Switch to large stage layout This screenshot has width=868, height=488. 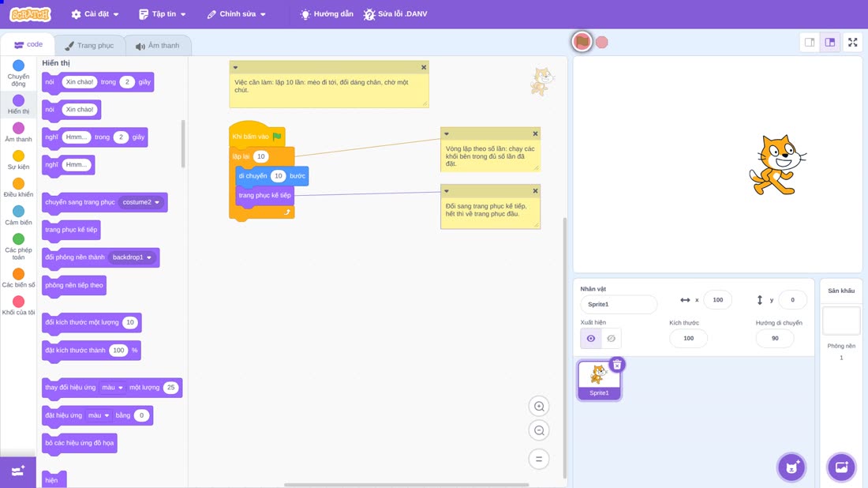[x=830, y=42]
